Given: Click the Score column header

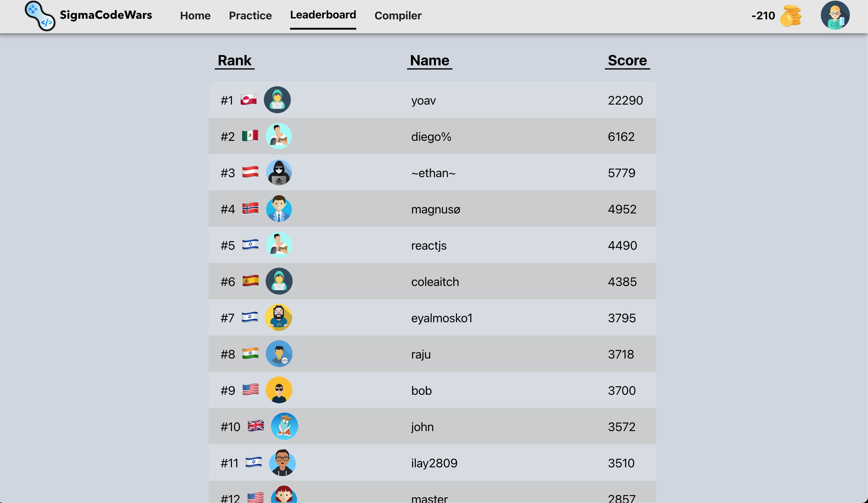Looking at the screenshot, I should [x=627, y=60].
